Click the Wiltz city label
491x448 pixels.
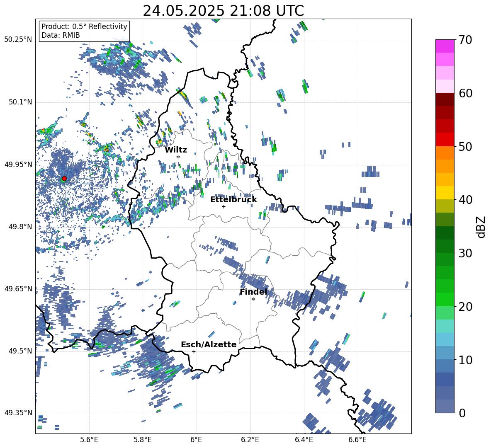(176, 150)
